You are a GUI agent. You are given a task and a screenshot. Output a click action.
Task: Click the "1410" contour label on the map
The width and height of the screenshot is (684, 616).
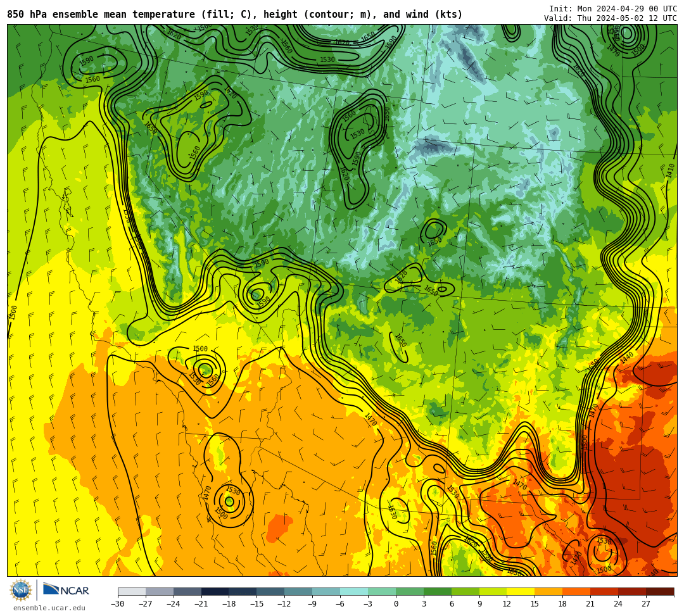(671, 170)
